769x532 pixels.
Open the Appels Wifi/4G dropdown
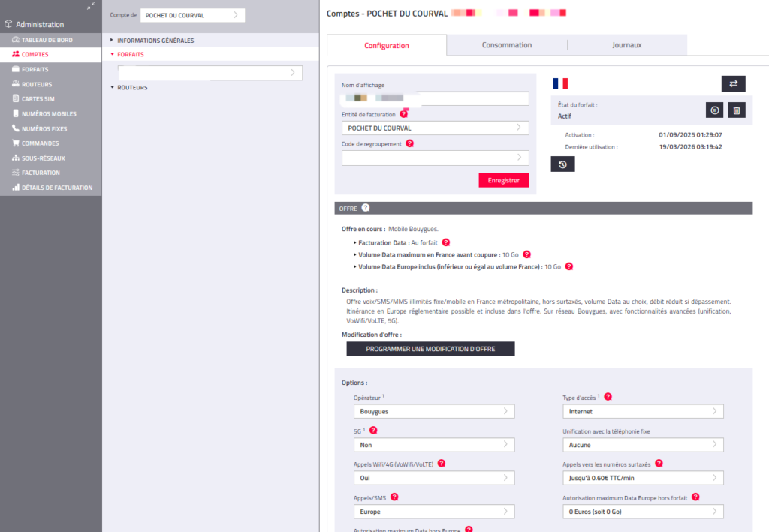coord(434,478)
